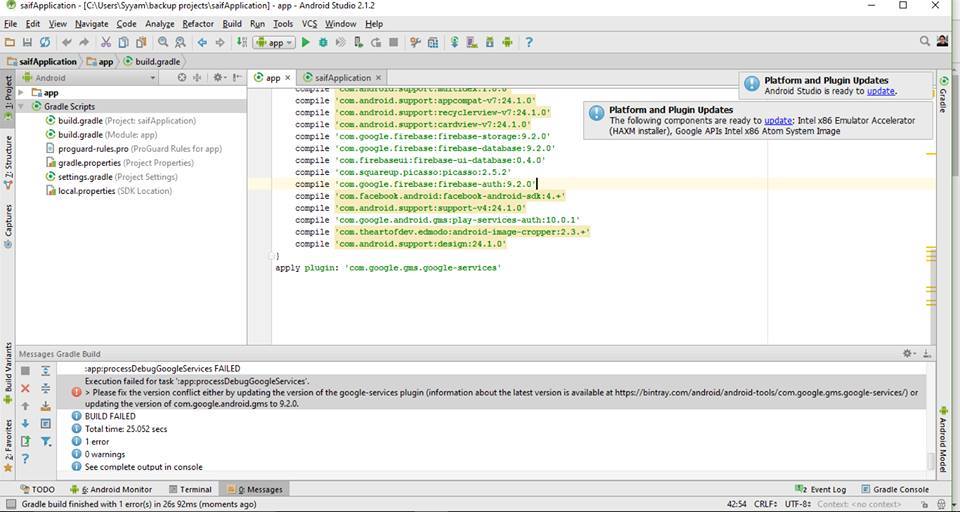Image resolution: width=960 pixels, height=512 pixels.
Task: Click the Find magnifier toolbar icon
Action: coord(163,42)
